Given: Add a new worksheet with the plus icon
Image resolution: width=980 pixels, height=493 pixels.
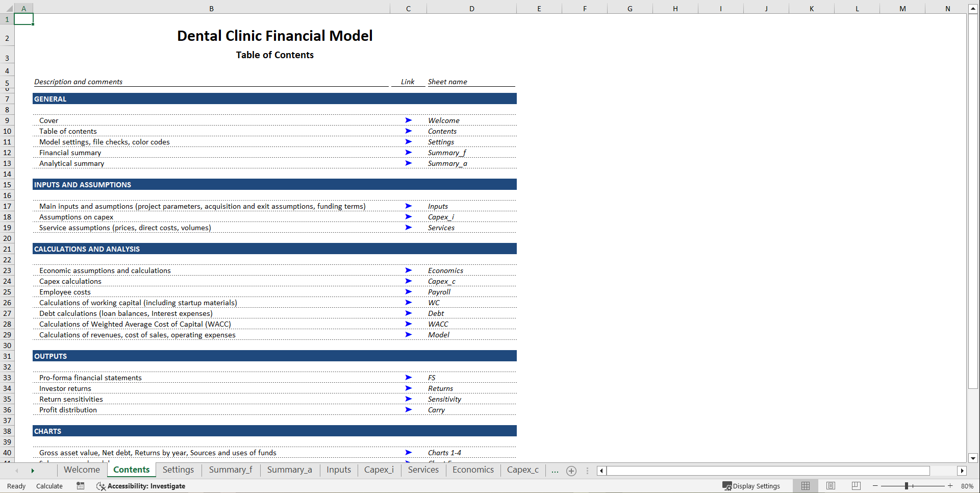Looking at the screenshot, I should coord(571,471).
